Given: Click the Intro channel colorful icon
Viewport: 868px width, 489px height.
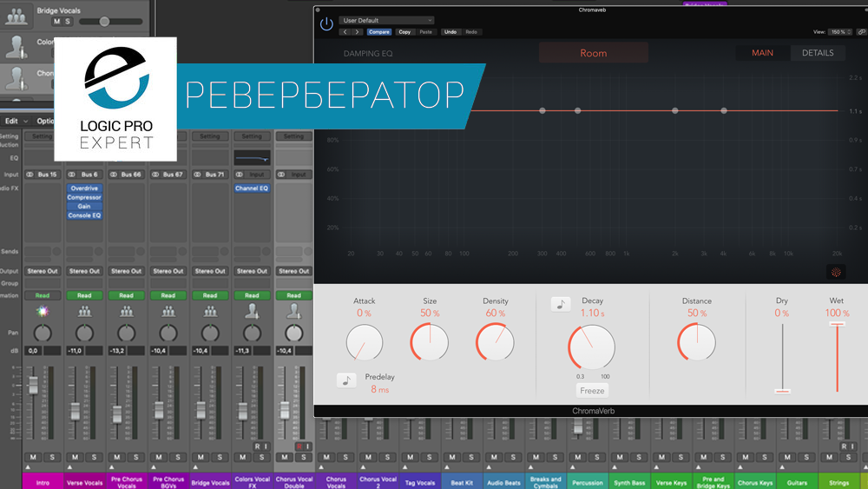Looking at the screenshot, I should (43, 311).
